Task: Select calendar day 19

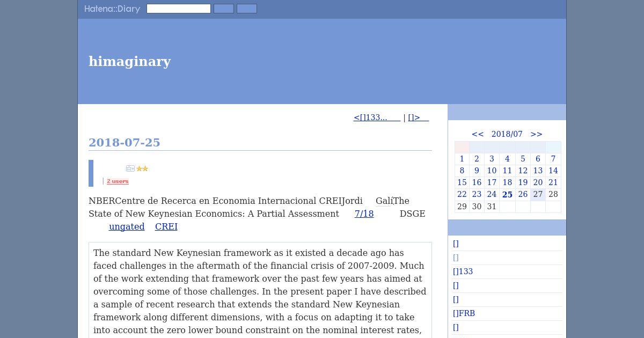Action: [523, 182]
